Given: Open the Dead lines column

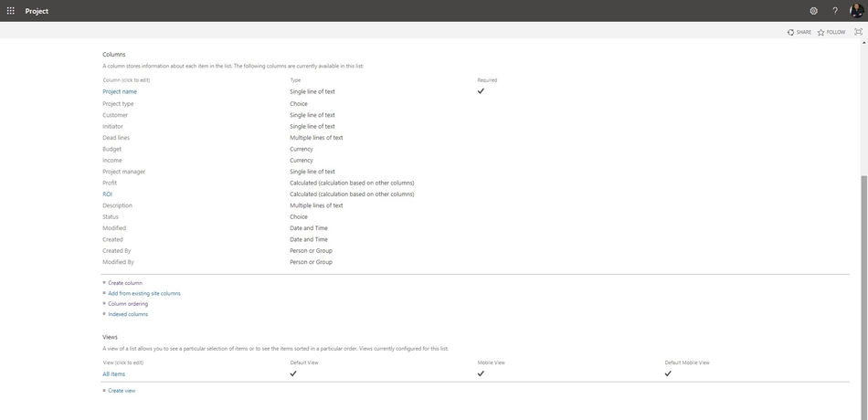Looking at the screenshot, I should [x=116, y=138].
